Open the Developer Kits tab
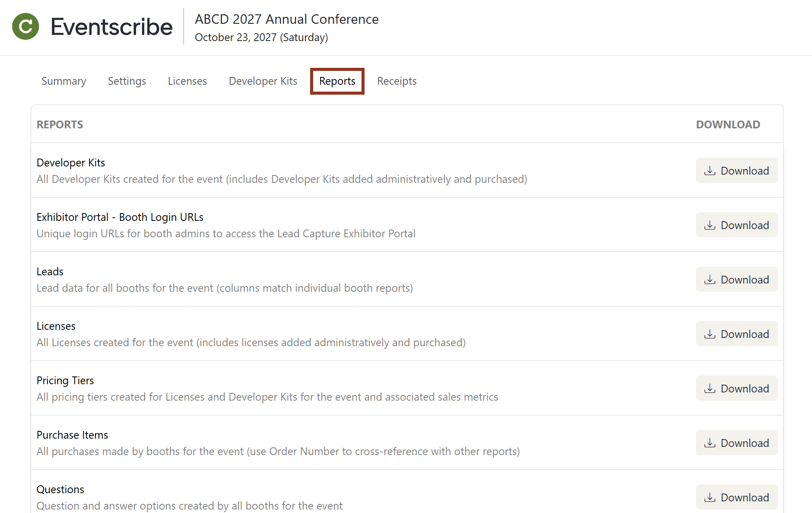 (x=263, y=81)
